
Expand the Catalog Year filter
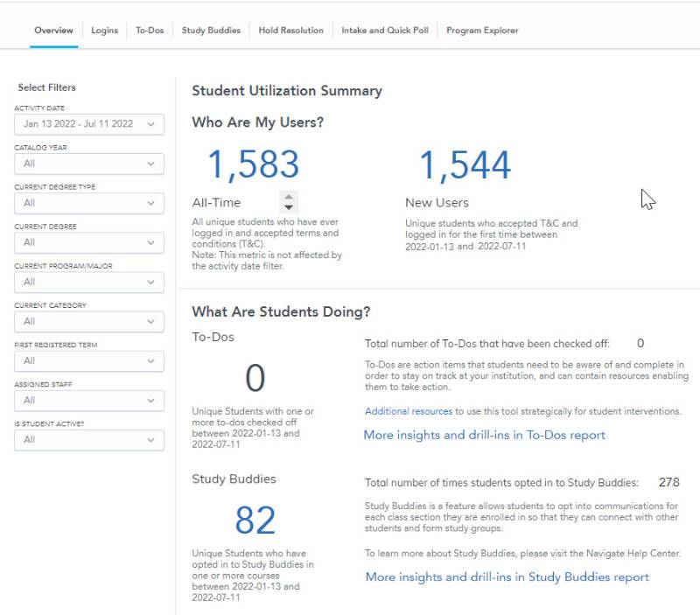click(88, 164)
